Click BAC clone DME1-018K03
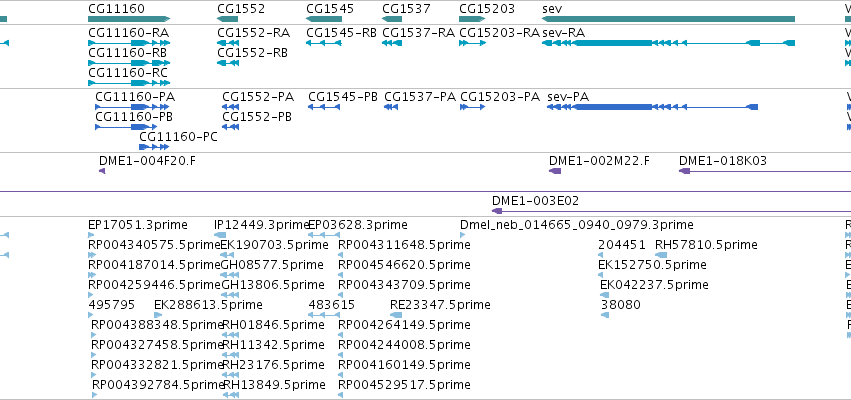The height and width of the screenshot is (400, 851). (765, 171)
